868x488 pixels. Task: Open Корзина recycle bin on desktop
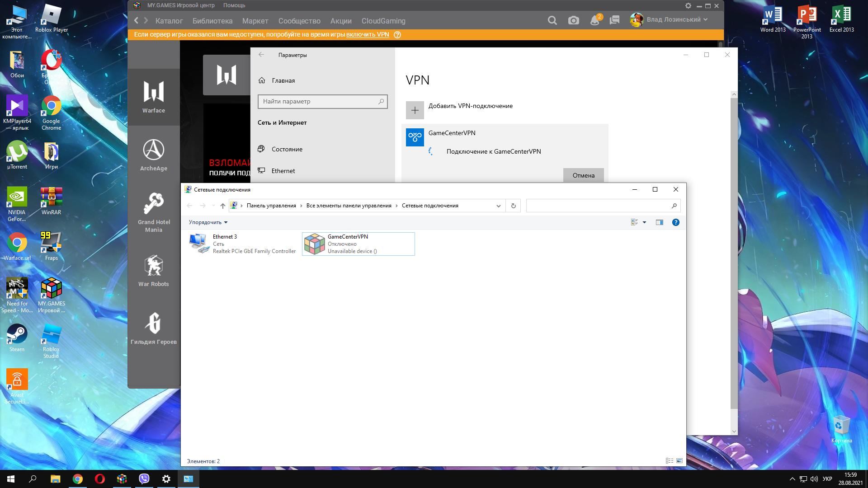(841, 429)
